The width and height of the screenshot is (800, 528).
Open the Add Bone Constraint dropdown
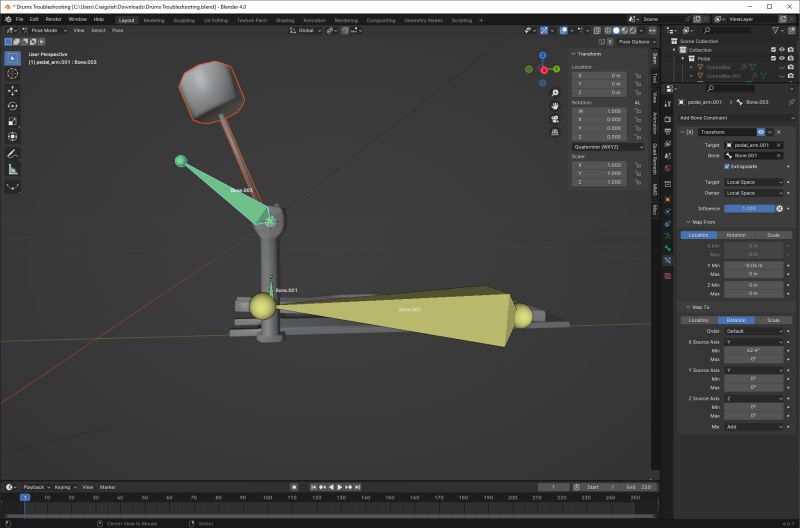[736, 118]
